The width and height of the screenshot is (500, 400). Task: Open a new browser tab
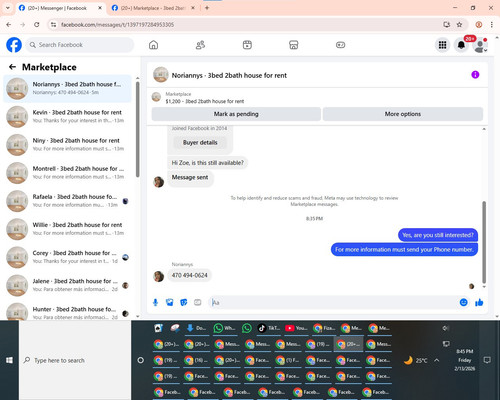tap(207, 8)
